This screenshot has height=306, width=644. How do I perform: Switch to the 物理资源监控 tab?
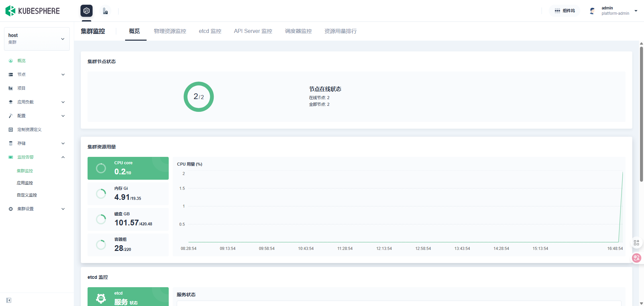[170, 31]
